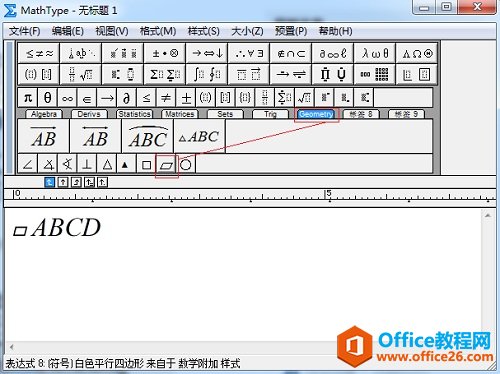Insert the curly braces template from small bar

(245, 98)
